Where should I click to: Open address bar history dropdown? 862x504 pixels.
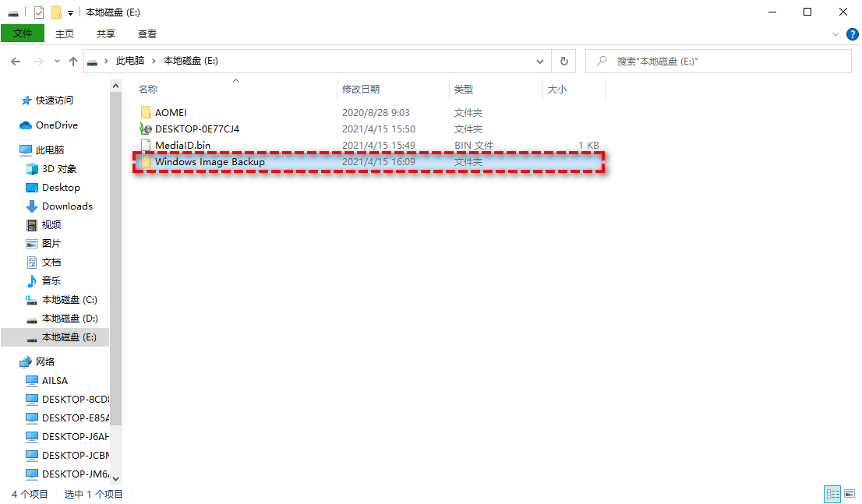(x=540, y=61)
